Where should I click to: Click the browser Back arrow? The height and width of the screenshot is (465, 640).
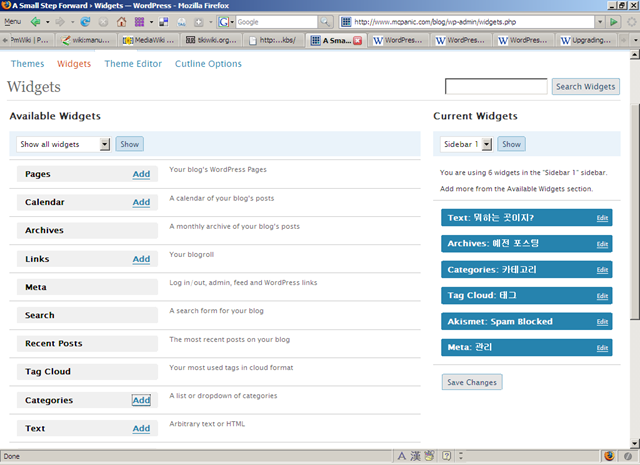click(x=36, y=22)
